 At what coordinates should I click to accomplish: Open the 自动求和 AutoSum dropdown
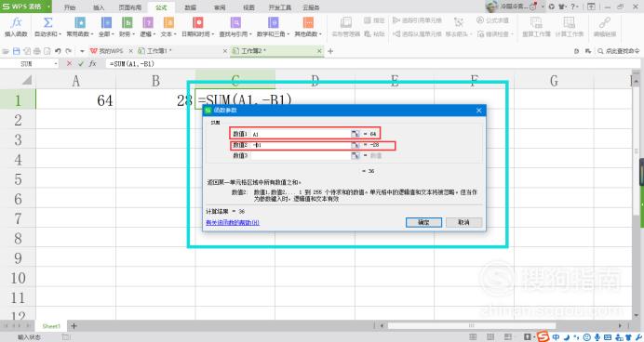point(48,27)
